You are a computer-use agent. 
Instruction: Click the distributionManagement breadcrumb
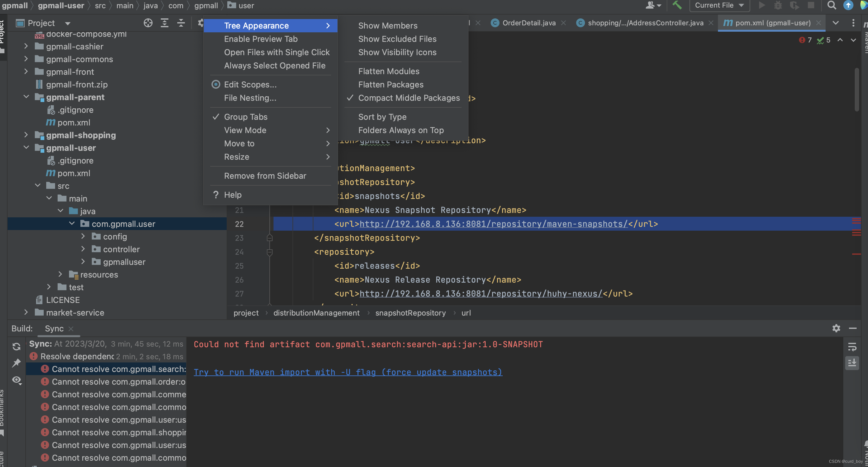point(316,313)
